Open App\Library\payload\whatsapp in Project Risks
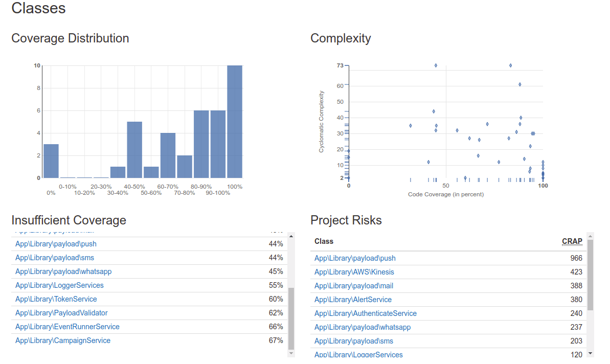 [363, 327]
